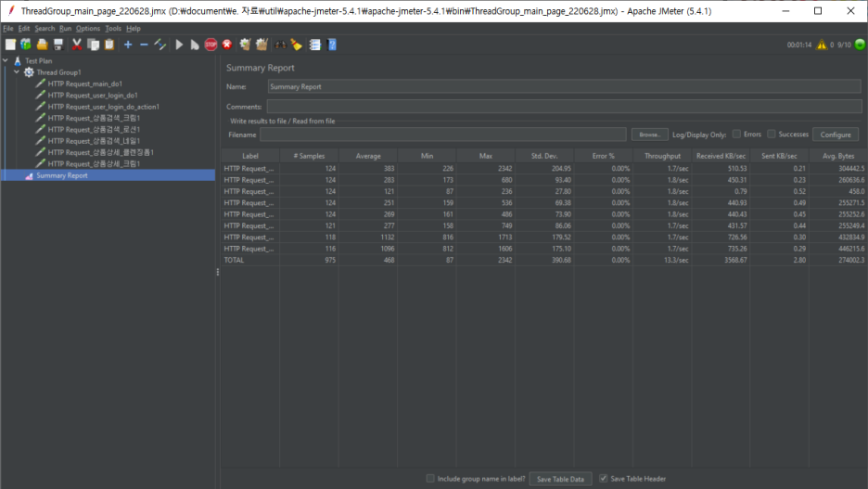Viewport: 868px width, 489px height.
Task: Click the green running status indicator
Action: pyautogui.click(x=860, y=45)
